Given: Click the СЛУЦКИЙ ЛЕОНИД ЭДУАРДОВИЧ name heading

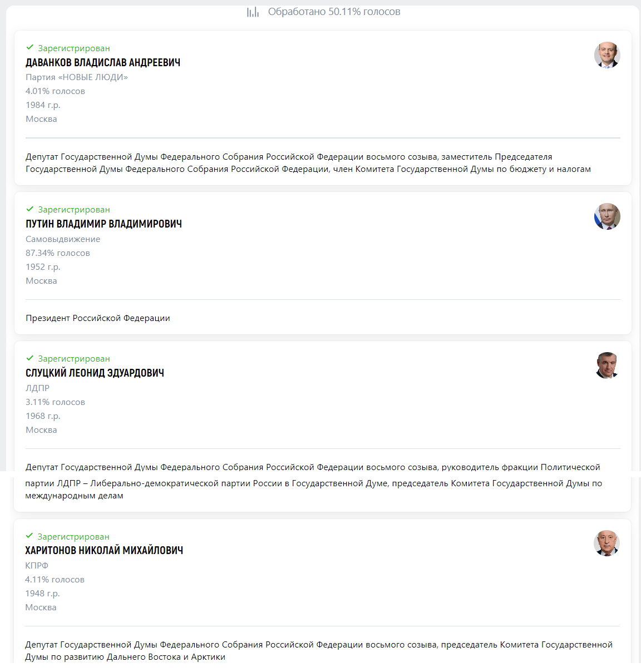Looking at the screenshot, I should pos(95,373).
